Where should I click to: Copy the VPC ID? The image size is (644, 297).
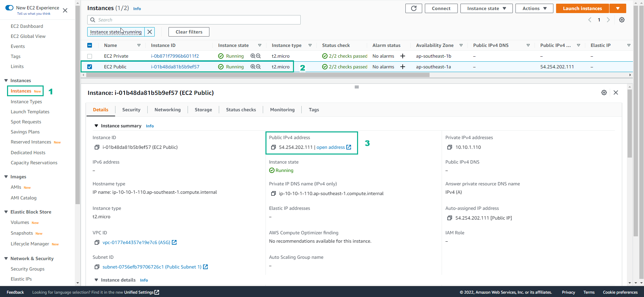[97, 242]
